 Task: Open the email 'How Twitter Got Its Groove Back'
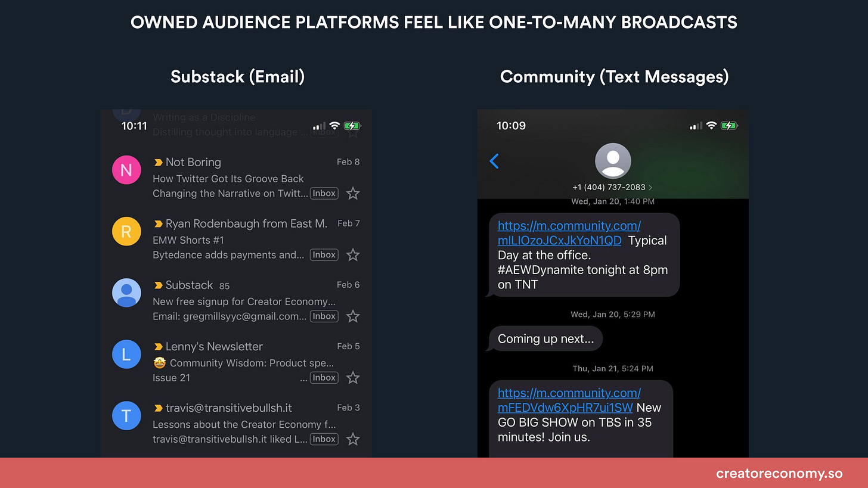[x=228, y=179]
